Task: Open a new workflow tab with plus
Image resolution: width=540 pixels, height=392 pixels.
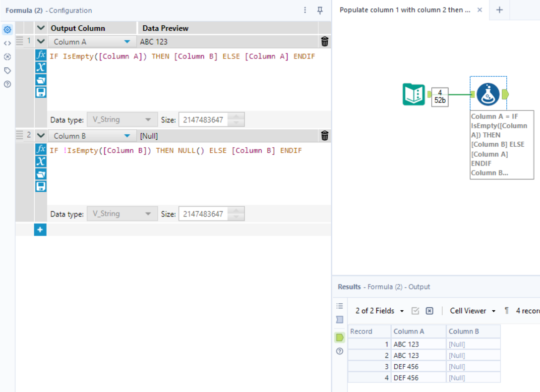Action: click(x=499, y=10)
